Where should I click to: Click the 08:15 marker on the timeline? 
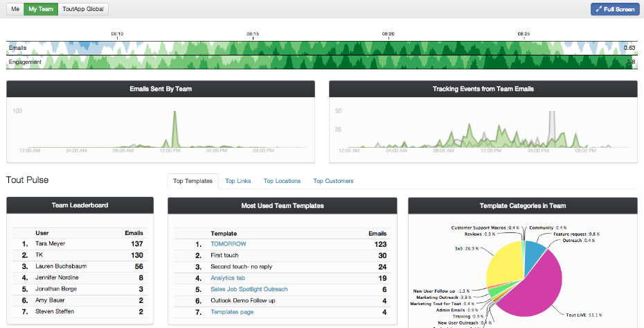[253, 33]
